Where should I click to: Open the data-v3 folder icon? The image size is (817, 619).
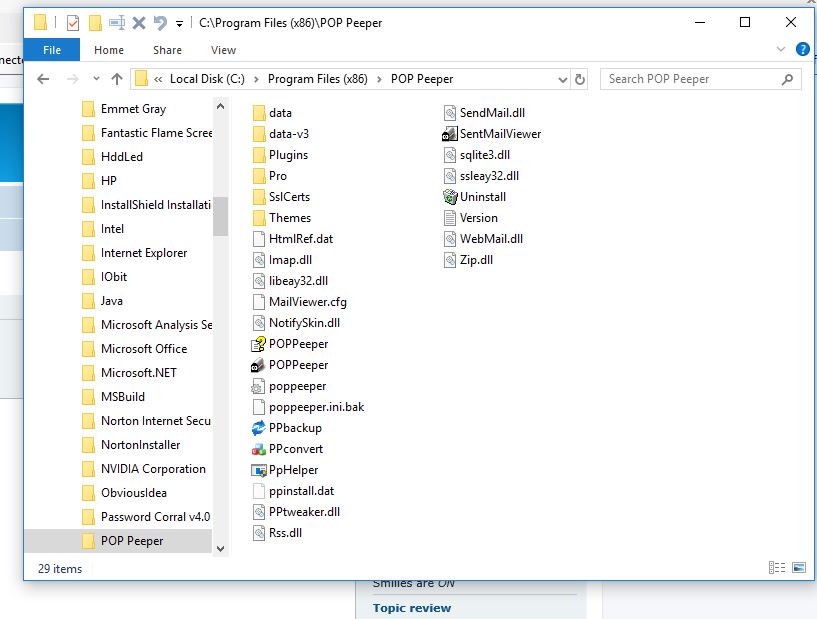(x=258, y=134)
